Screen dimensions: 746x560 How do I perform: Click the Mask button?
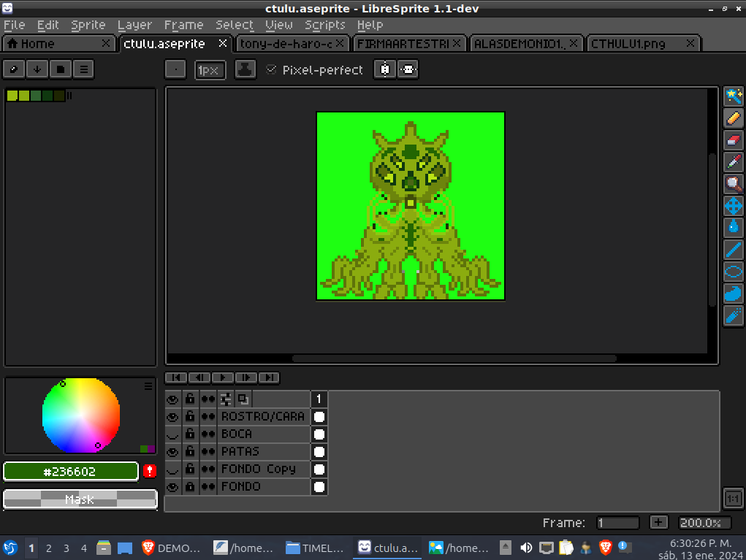pyautogui.click(x=80, y=499)
